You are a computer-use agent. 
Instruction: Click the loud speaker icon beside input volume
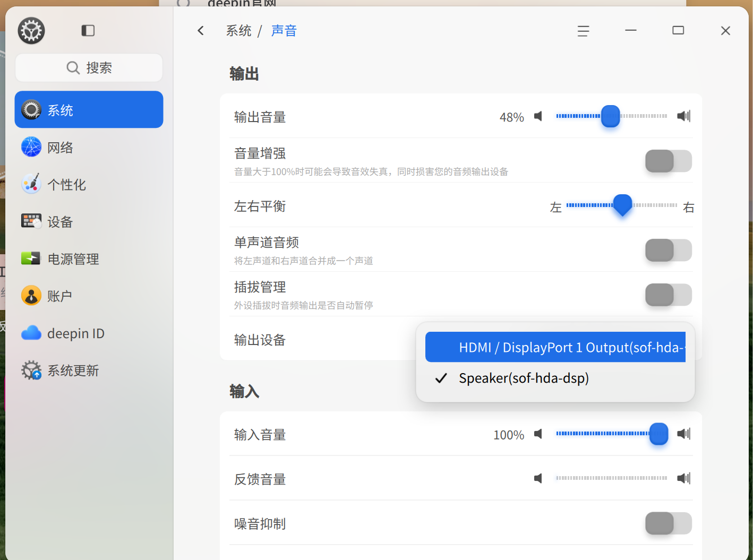[x=683, y=434]
